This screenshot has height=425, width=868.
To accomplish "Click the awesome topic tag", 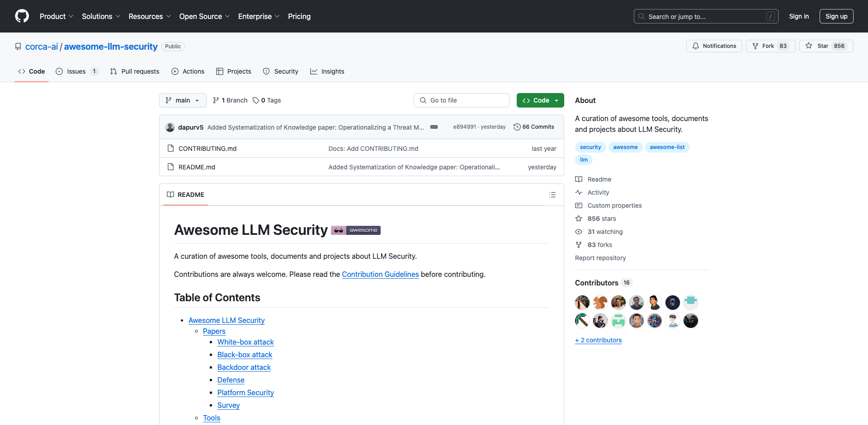I will [x=625, y=147].
